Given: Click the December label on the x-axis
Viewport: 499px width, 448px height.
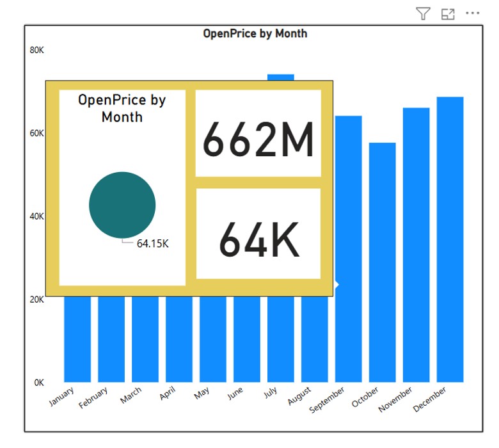Looking at the screenshot, I should [x=431, y=399].
